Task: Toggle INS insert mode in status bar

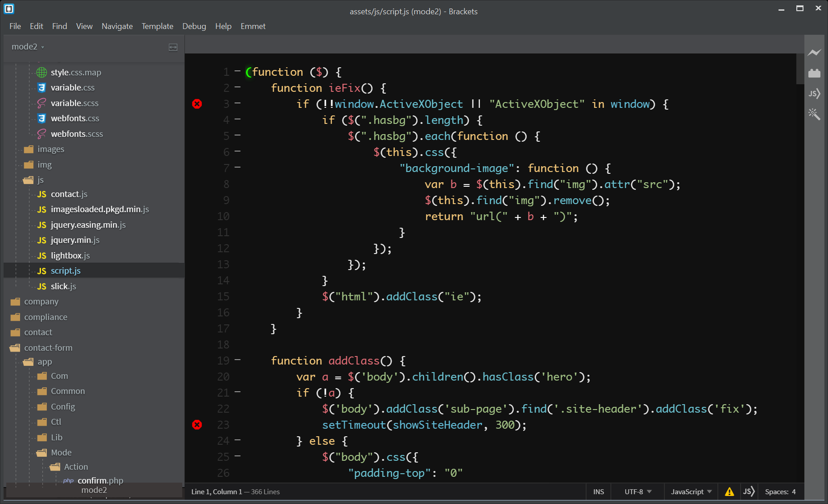Action: [x=598, y=492]
